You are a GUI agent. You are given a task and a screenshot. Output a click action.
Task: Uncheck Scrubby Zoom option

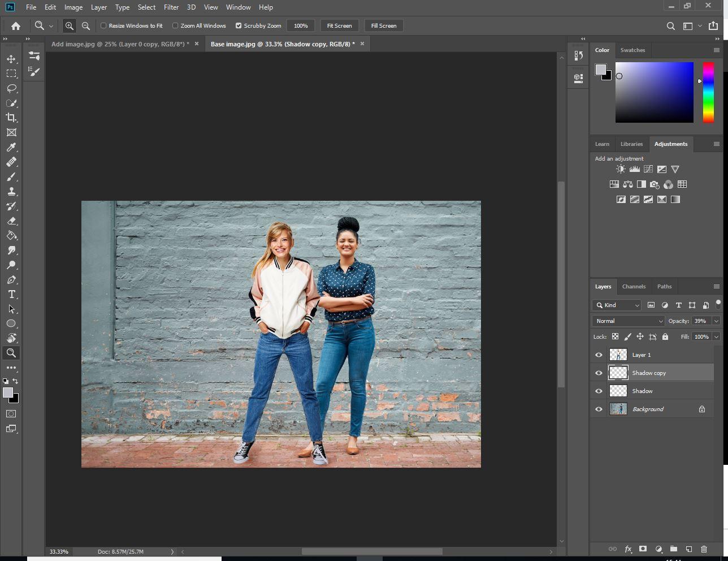(x=239, y=25)
